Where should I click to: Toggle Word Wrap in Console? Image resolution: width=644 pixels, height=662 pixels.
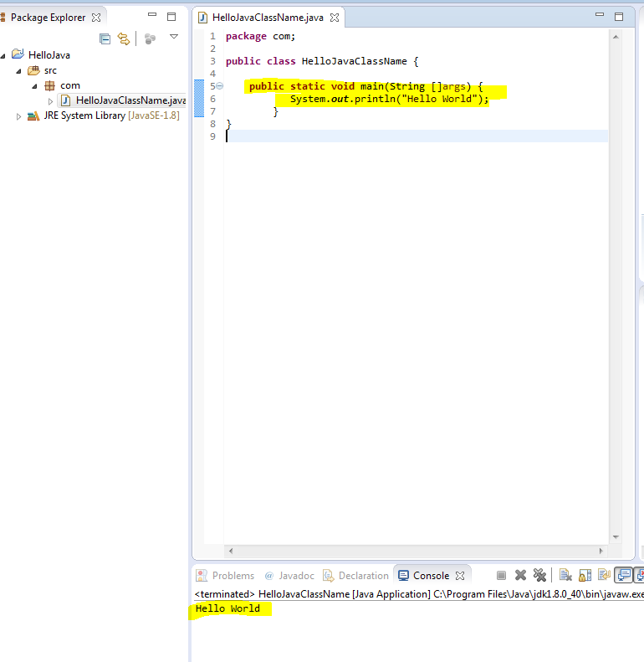coord(604,575)
